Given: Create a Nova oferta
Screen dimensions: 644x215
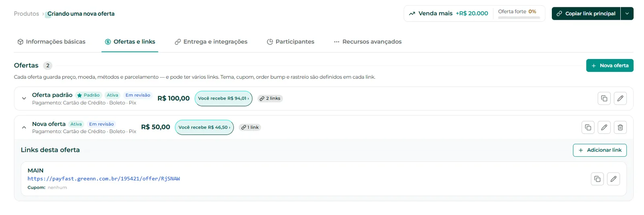Looking at the screenshot, I should click(x=610, y=66).
